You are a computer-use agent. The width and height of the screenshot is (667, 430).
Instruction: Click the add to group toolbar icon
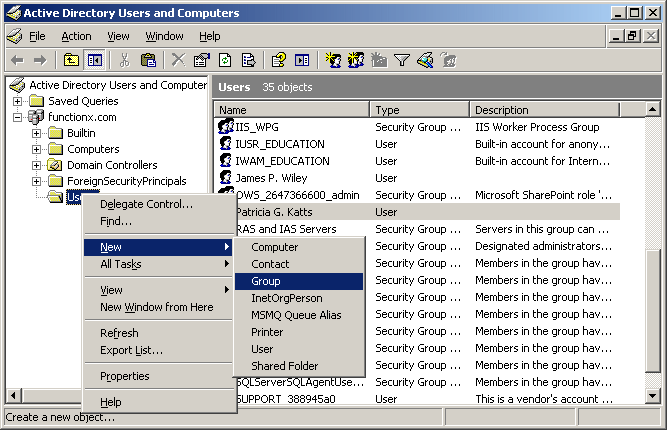tap(448, 60)
